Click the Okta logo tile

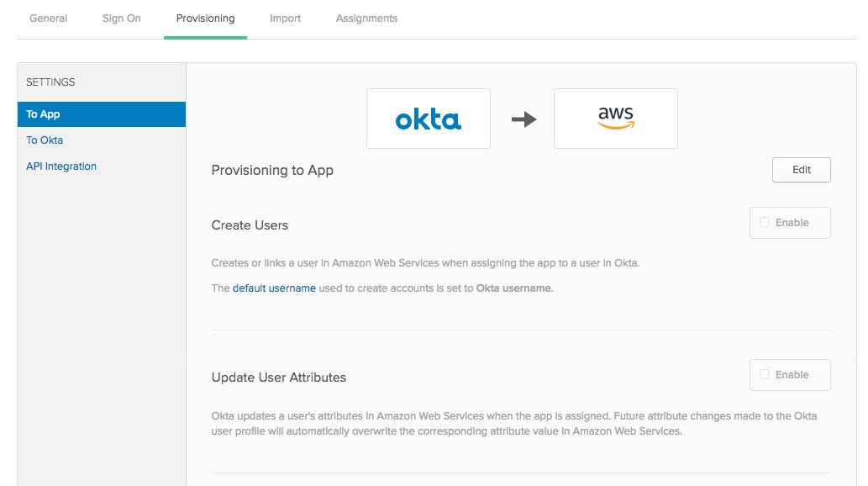428,119
